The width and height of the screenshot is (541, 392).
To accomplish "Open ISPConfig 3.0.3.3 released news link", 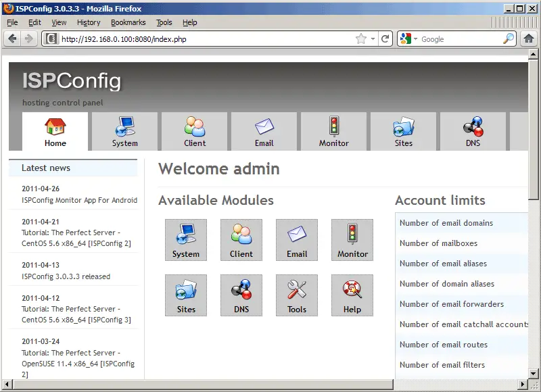I will pyautogui.click(x=66, y=276).
